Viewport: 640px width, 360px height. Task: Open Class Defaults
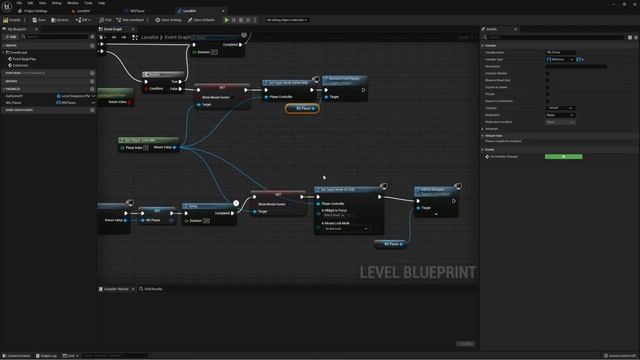tap(201, 20)
